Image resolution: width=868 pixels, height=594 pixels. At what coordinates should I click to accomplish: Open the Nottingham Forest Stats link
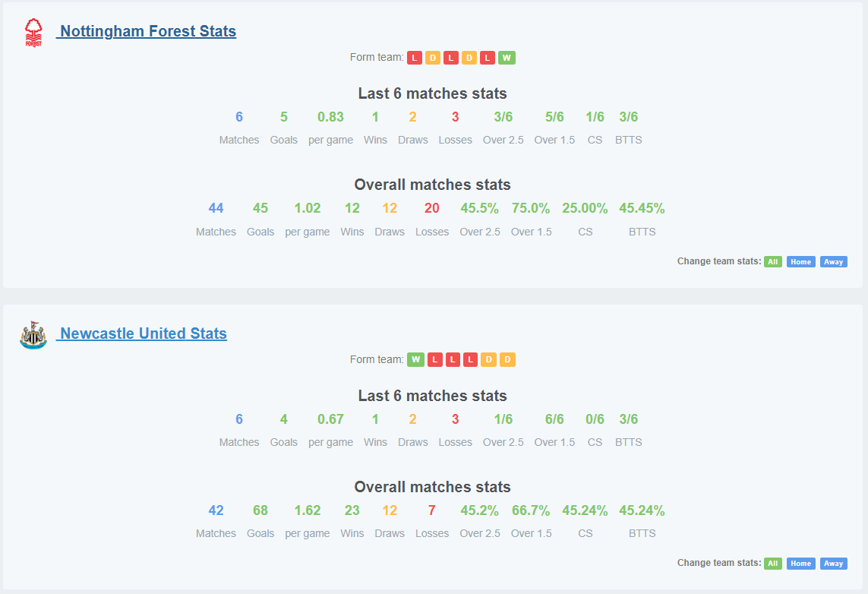(148, 31)
